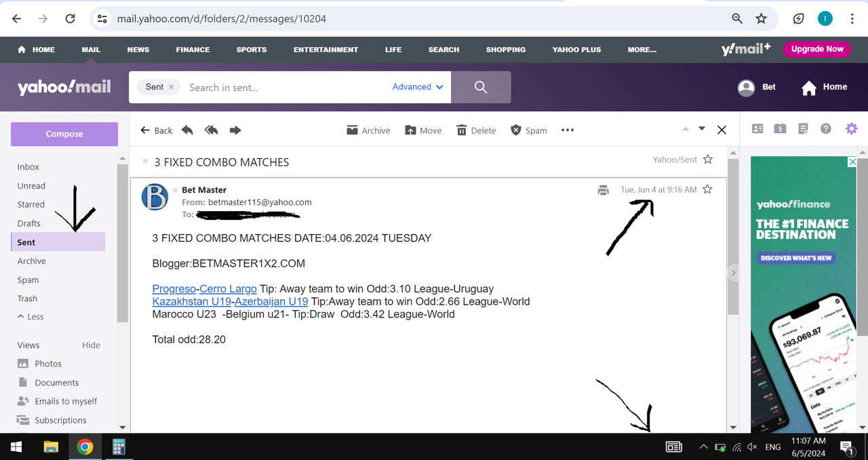Open the Notepad panel icon
868x460 pixels.
803,128
